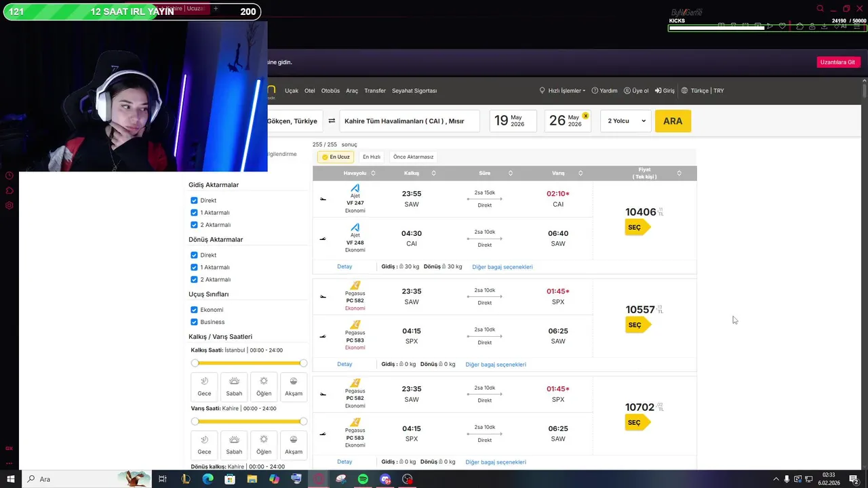The width and height of the screenshot is (868, 488).
Task: Click the Uzantılara Git button
Action: click(x=838, y=62)
